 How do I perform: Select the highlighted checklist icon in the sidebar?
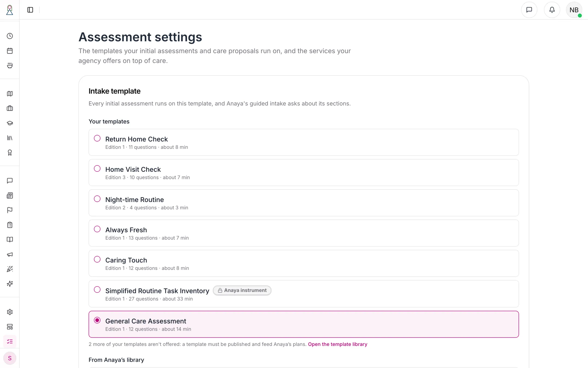pyautogui.click(x=10, y=341)
